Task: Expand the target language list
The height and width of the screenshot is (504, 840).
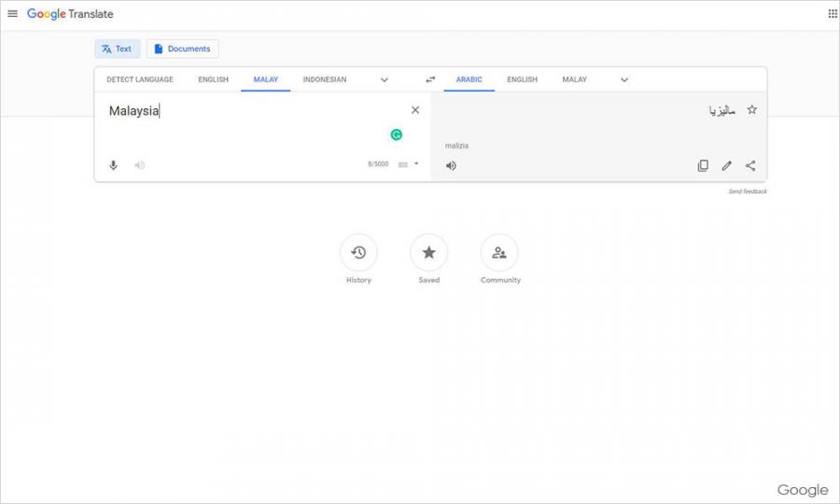Action: click(x=624, y=80)
